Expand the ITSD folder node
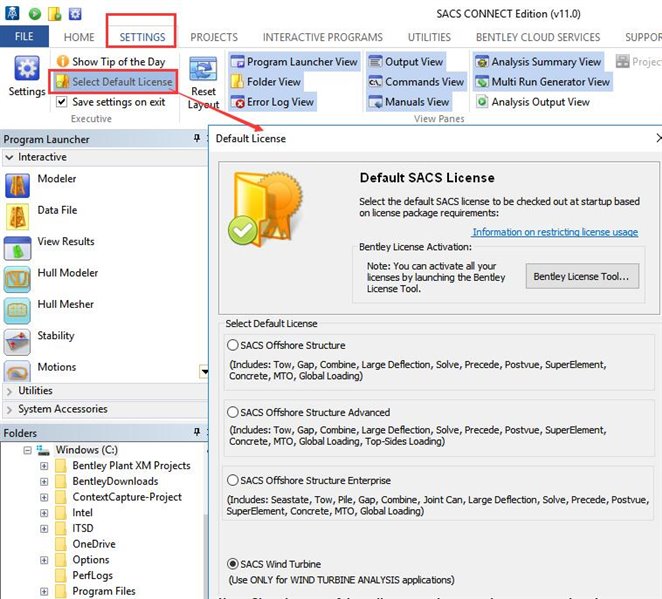 pos(44,529)
